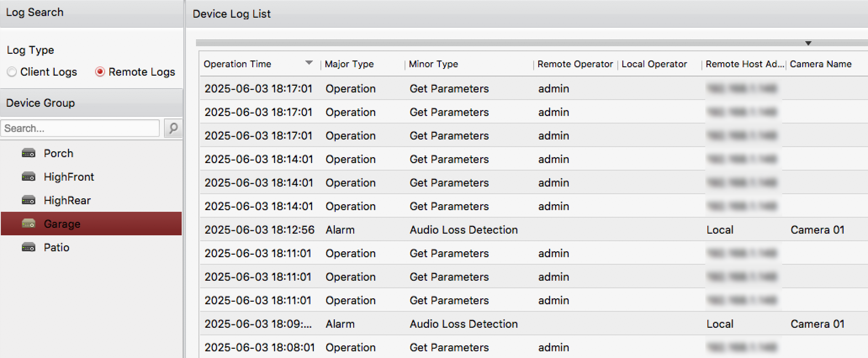This screenshot has width=868, height=358.
Task: Select the Patio device in the list
Action: tap(56, 247)
